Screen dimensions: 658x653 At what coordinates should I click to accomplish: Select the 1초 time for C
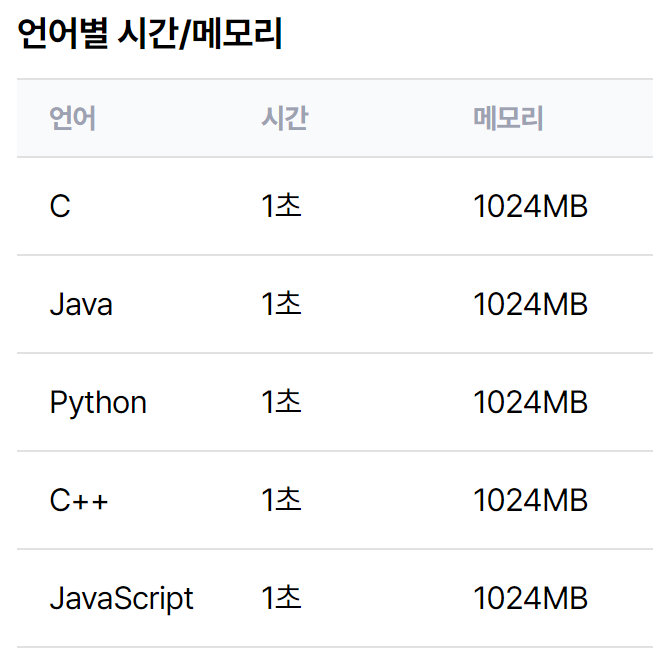pyautogui.click(x=282, y=206)
